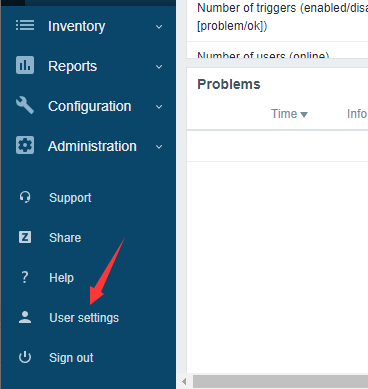This screenshot has width=368, height=389.
Task: Click the Share Z icon
Action: tap(25, 237)
